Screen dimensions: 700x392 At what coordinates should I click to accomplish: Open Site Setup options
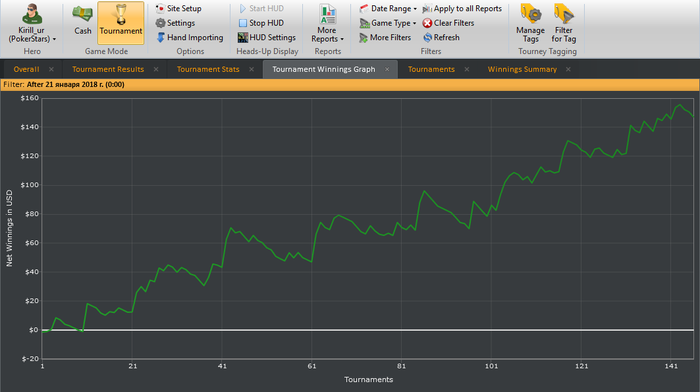pyautogui.click(x=179, y=8)
